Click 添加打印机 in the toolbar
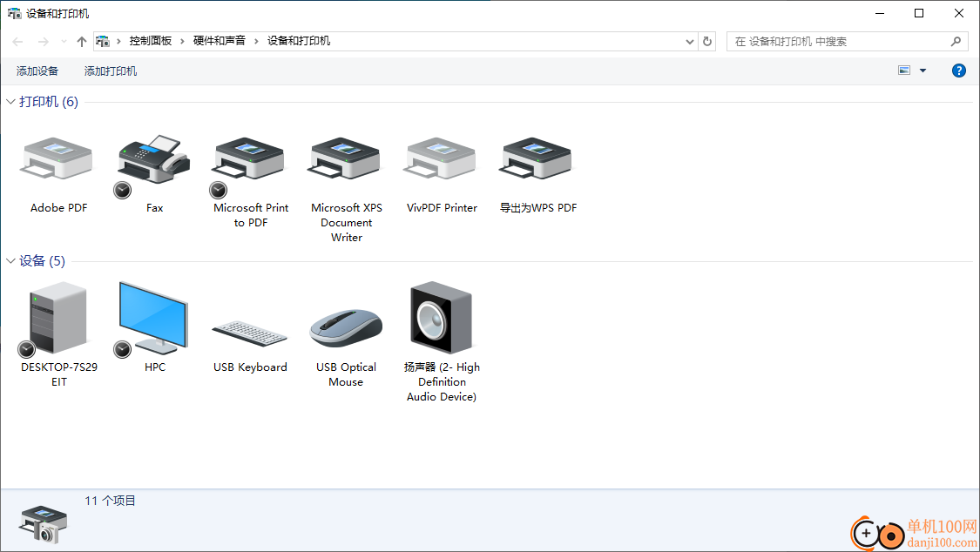The image size is (980, 552). click(x=111, y=71)
